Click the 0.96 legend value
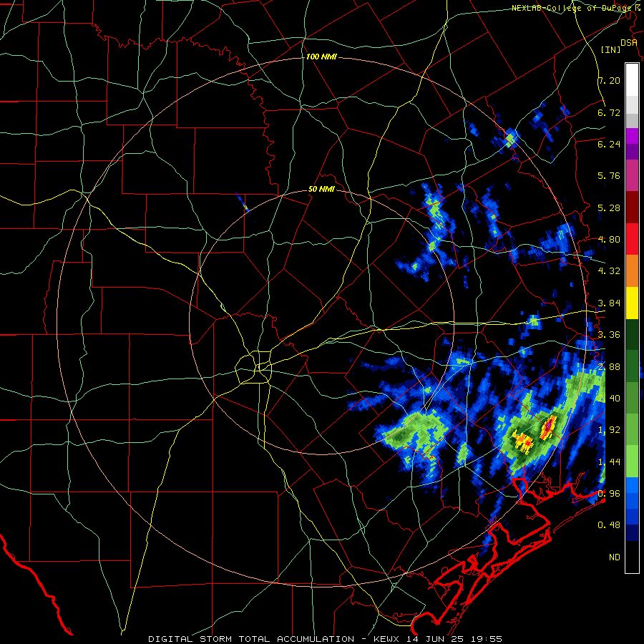 (609, 494)
